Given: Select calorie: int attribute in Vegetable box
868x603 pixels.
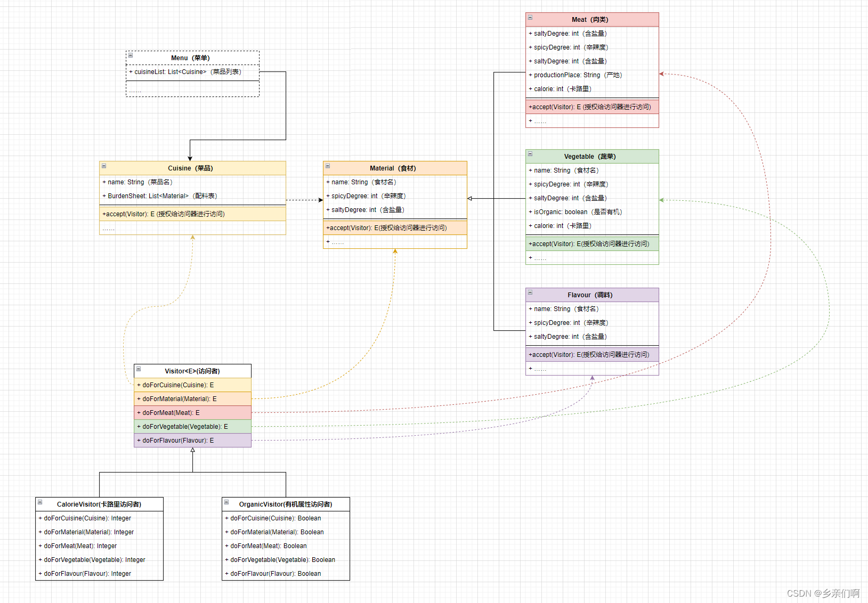Looking at the screenshot, I should click(593, 226).
